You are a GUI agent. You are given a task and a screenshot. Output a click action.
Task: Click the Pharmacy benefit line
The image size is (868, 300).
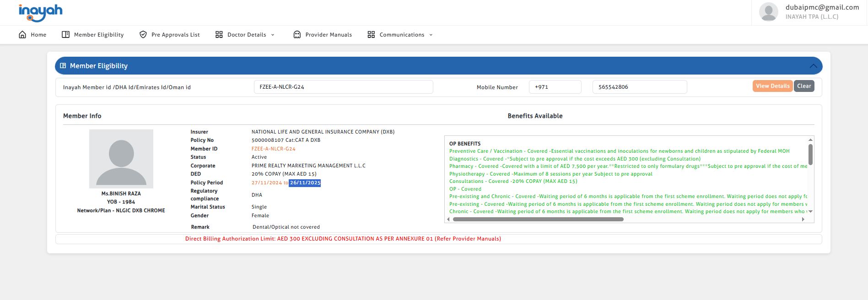coord(628,166)
